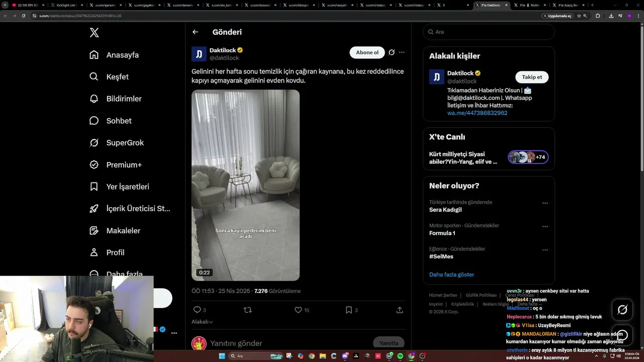This screenshot has height=362, width=644.
Task: Open Spotify from taskbar
Action: coord(400,356)
